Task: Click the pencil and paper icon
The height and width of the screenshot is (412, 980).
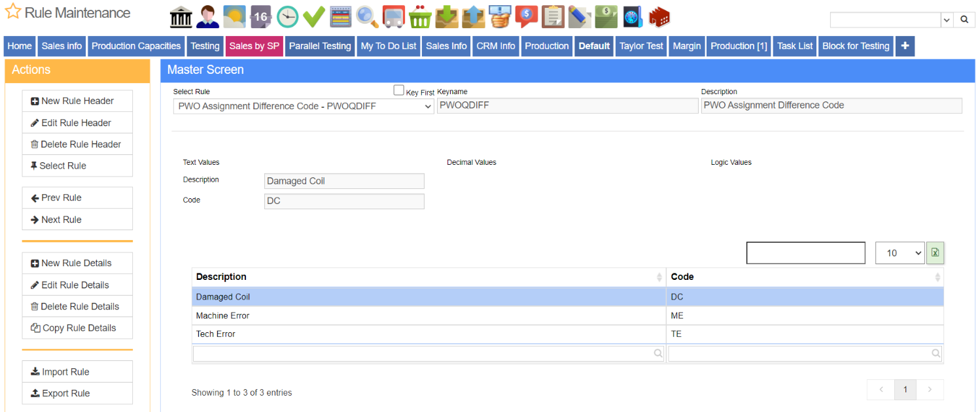Action: (580, 17)
